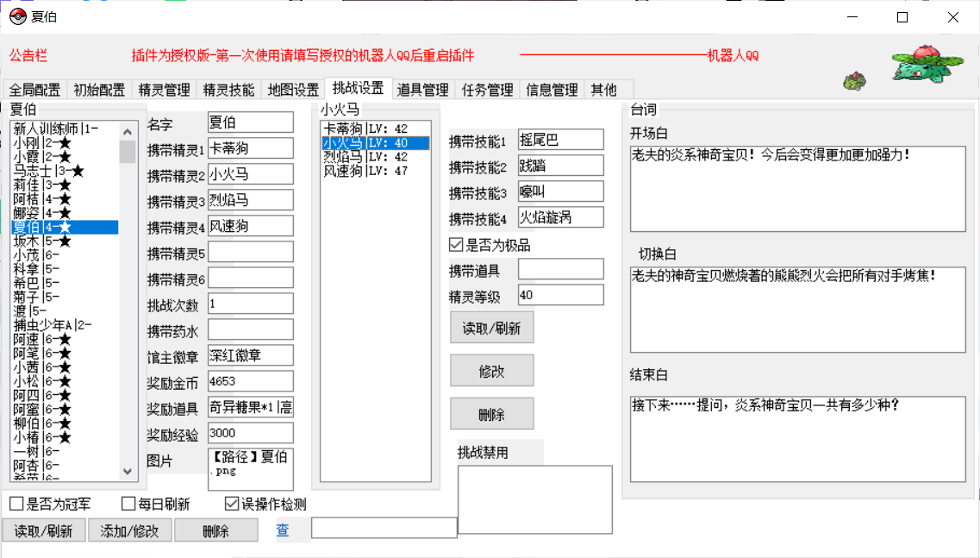Click the list scrollbar up arrow
The height and width of the screenshot is (558, 980).
coord(128,132)
